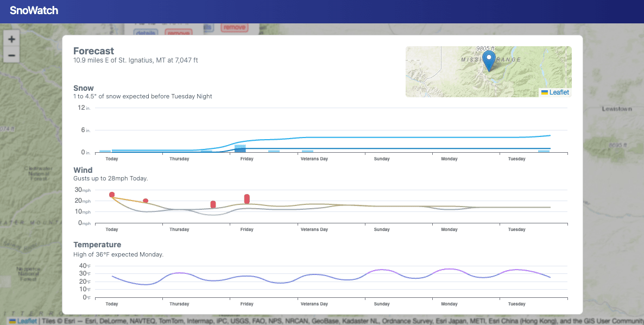Click the red gust marker between Thursday and Friday
The image size is (644, 325).
pyautogui.click(x=213, y=204)
